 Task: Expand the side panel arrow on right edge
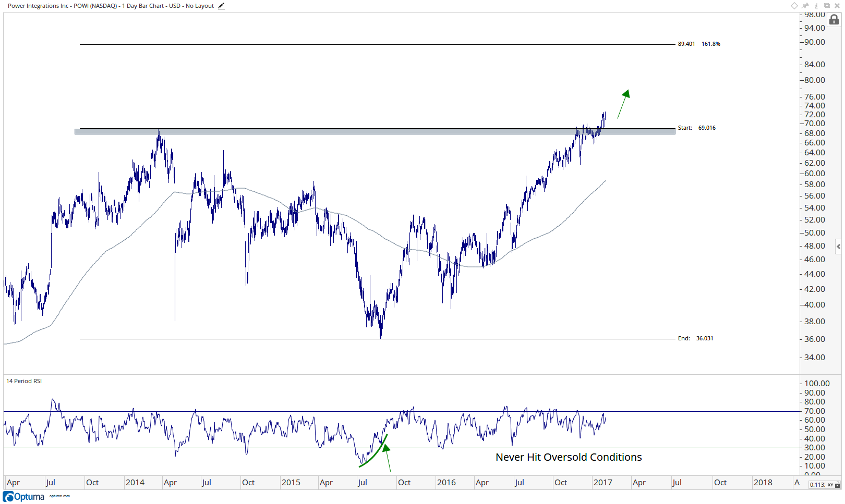pos(838,247)
